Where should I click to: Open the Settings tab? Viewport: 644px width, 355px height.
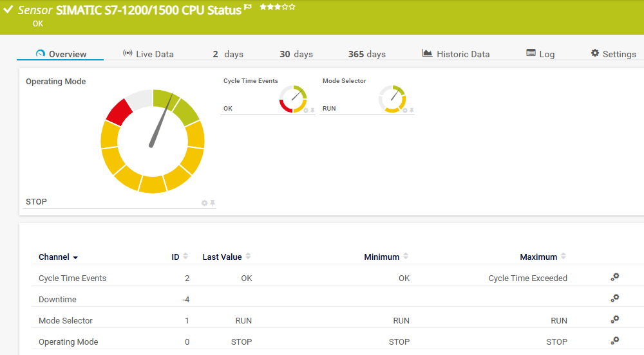pyautogui.click(x=614, y=54)
